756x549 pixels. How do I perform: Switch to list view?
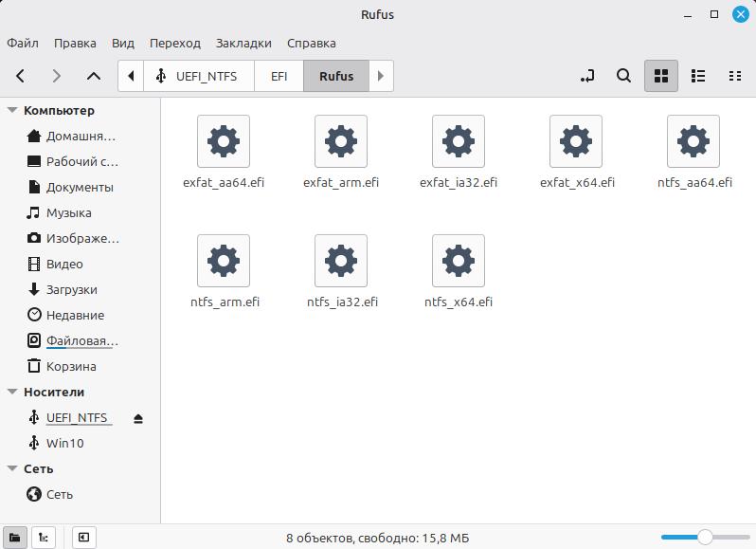point(698,76)
